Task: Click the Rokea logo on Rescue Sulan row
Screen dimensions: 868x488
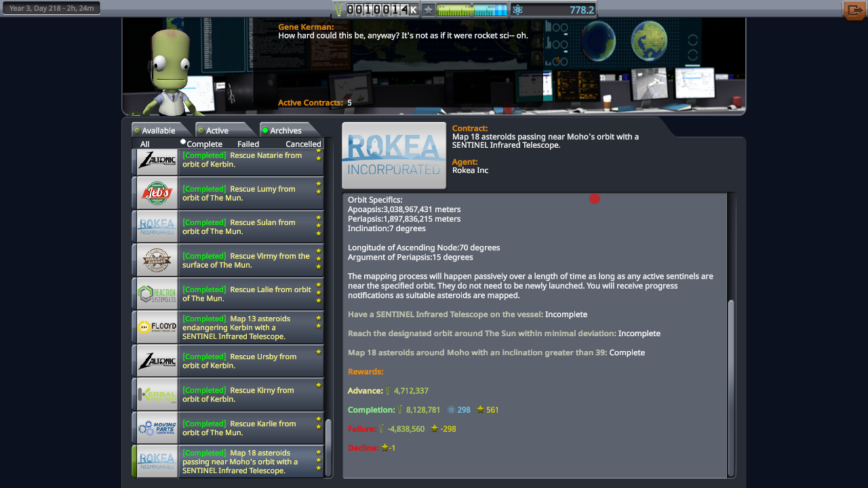Action: click(x=157, y=226)
